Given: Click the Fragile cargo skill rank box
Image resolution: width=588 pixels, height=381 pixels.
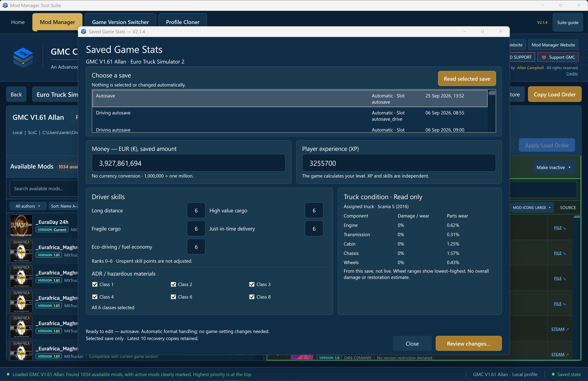Looking at the screenshot, I should tap(196, 228).
